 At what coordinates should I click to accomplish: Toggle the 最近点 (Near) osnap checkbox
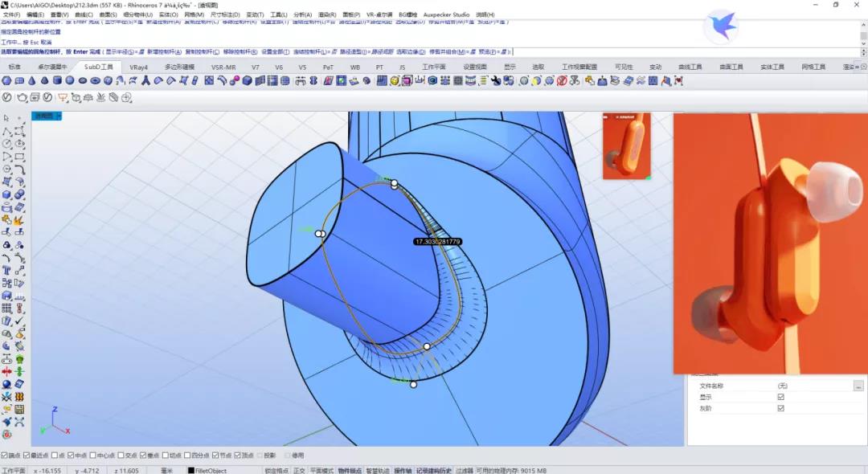(x=26, y=456)
